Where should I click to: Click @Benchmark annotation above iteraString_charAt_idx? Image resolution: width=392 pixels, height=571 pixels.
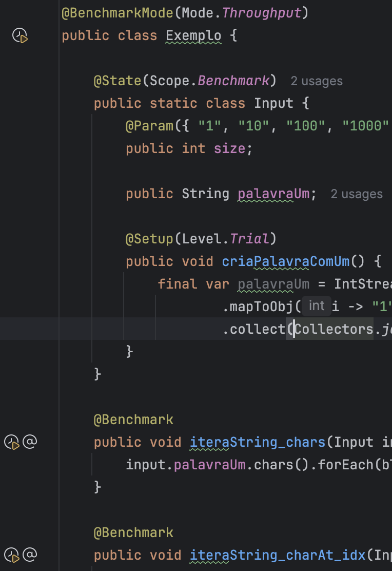[x=133, y=532]
